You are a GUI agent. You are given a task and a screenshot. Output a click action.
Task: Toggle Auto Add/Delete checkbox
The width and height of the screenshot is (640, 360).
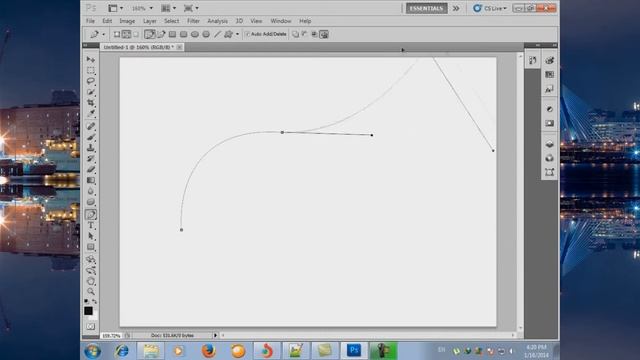(247, 34)
